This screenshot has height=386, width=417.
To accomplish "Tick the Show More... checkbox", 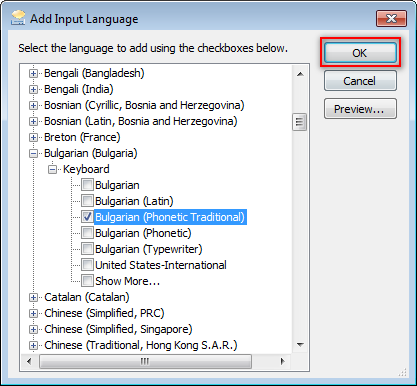I will tap(87, 281).
